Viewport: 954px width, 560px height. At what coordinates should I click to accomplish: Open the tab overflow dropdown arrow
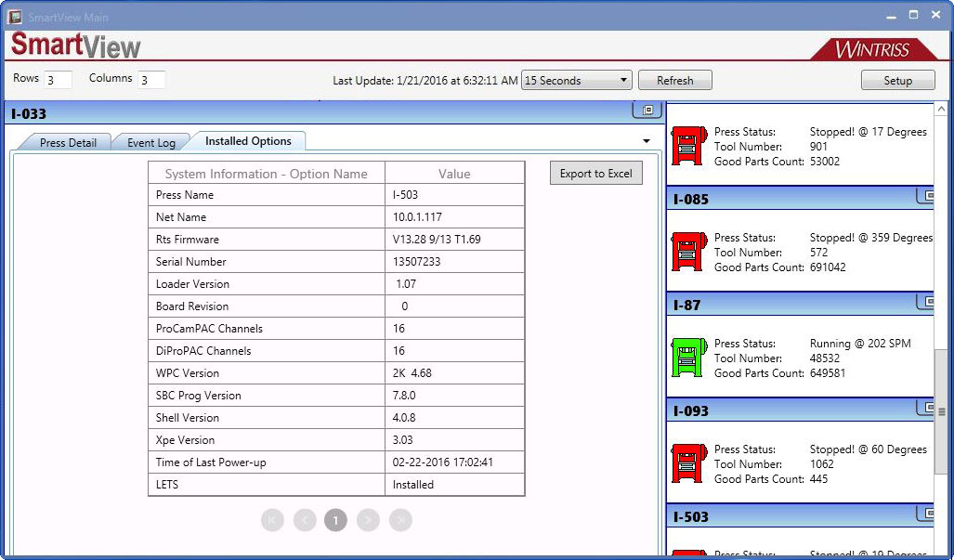coord(647,141)
